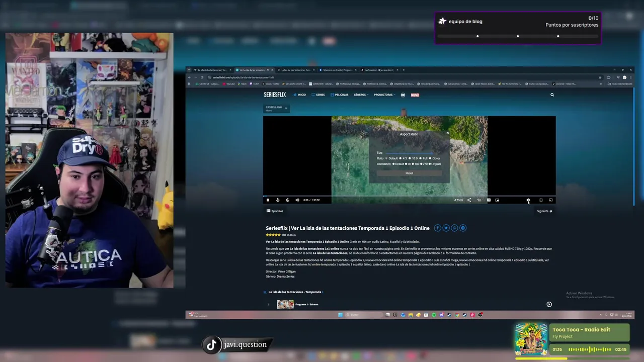Switch to Telecinco en directo tab
The image size is (644, 362).
coord(337,70)
